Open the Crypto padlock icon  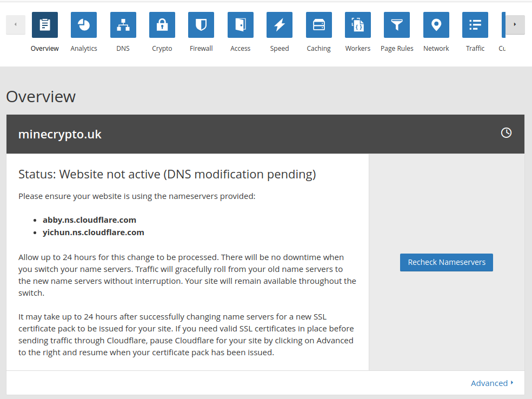coord(162,25)
